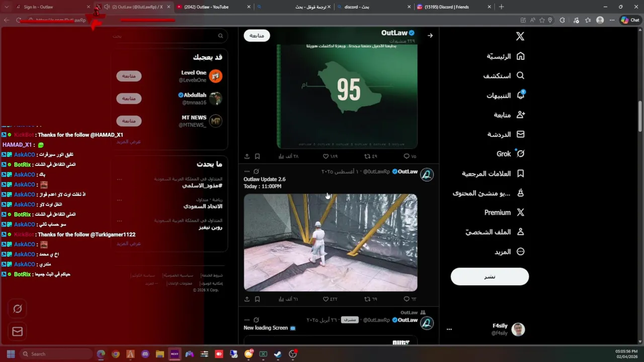Open Steam from Windows taskbar
Screen dimensions: 644x362
[278, 354]
